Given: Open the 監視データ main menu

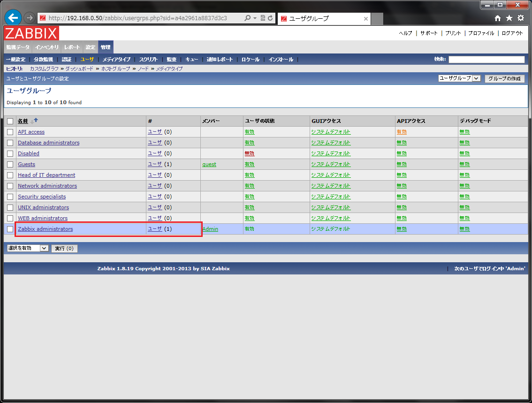Looking at the screenshot, I should 18,47.
